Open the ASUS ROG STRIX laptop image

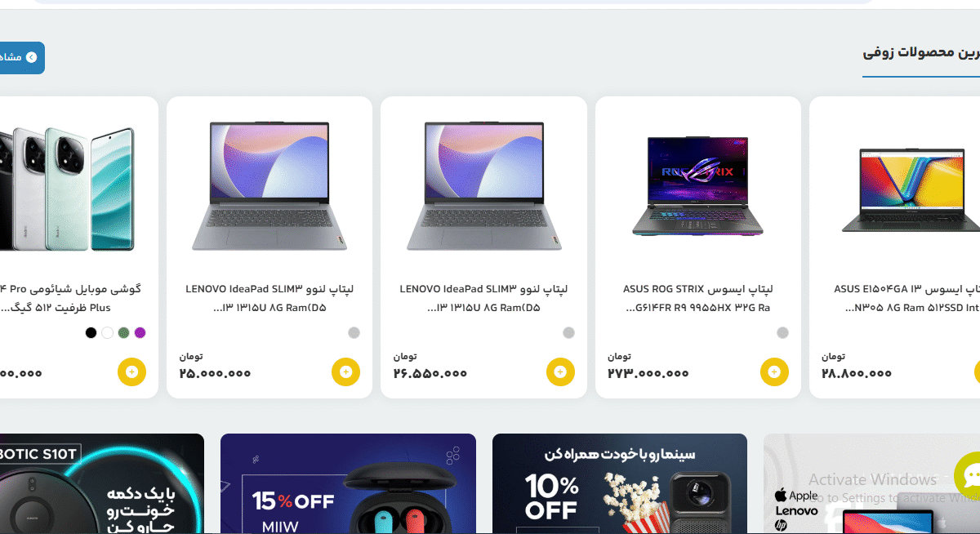tap(698, 186)
